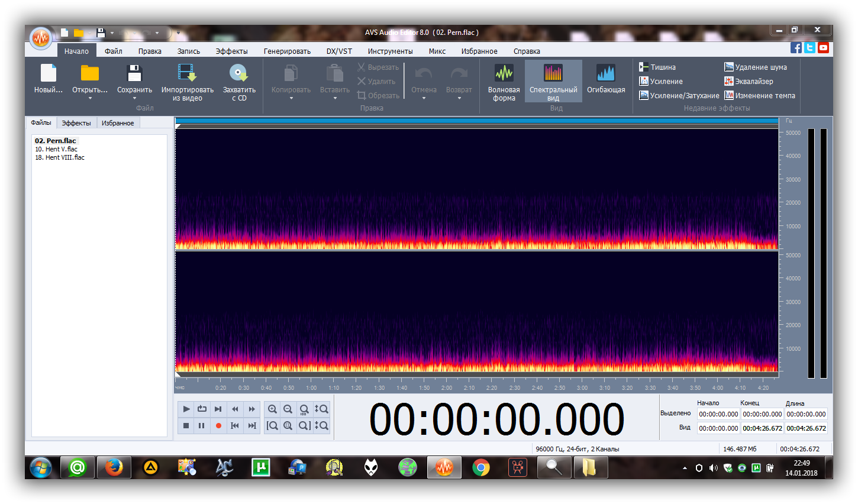858x504 pixels.
Task: Zoom to selection start icon
Action: pos(272,425)
